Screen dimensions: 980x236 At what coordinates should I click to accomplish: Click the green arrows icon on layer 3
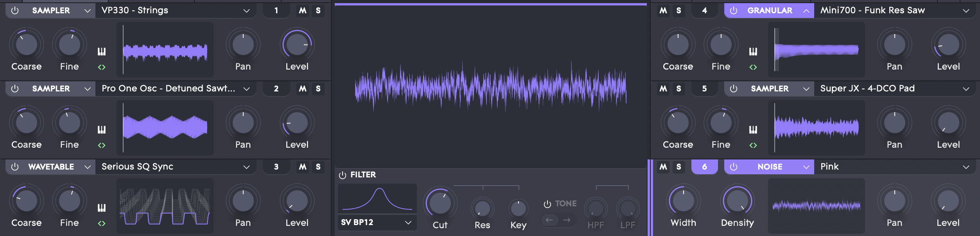coord(102,223)
